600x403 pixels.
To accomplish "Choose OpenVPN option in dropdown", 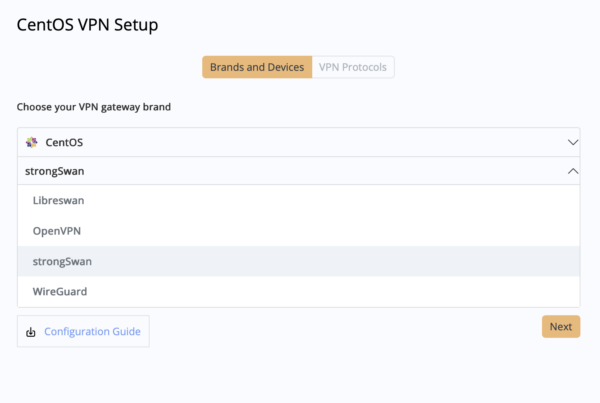I will (x=298, y=231).
